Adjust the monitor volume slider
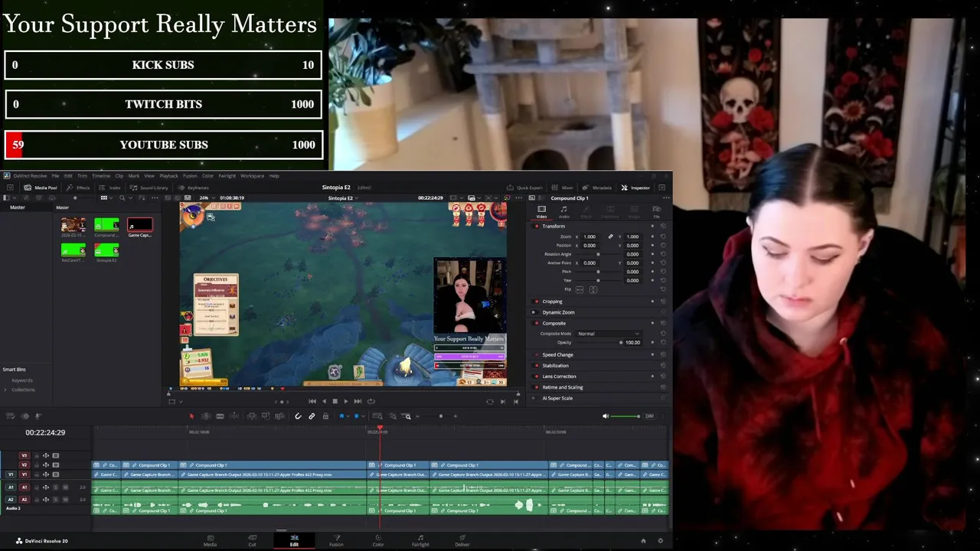The width and height of the screenshot is (980, 551). click(x=626, y=416)
